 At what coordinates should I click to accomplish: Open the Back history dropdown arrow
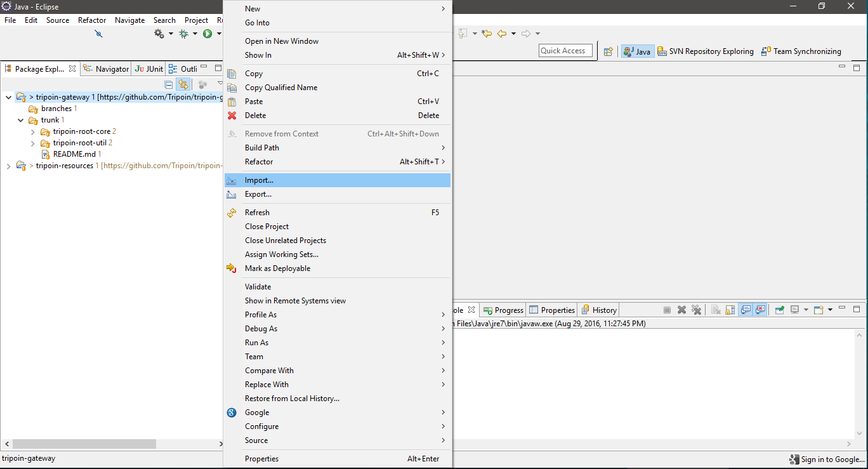pyautogui.click(x=513, y=34)
